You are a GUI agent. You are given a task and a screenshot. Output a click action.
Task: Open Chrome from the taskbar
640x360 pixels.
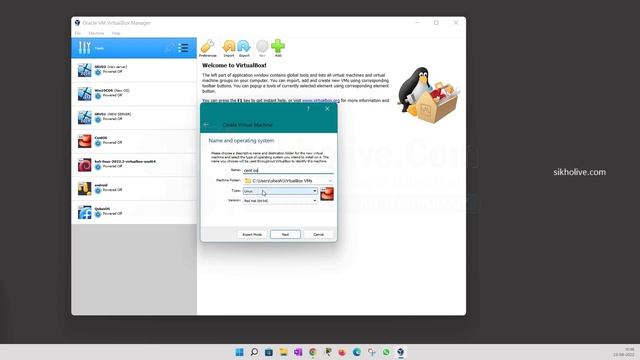coord(313,352)
